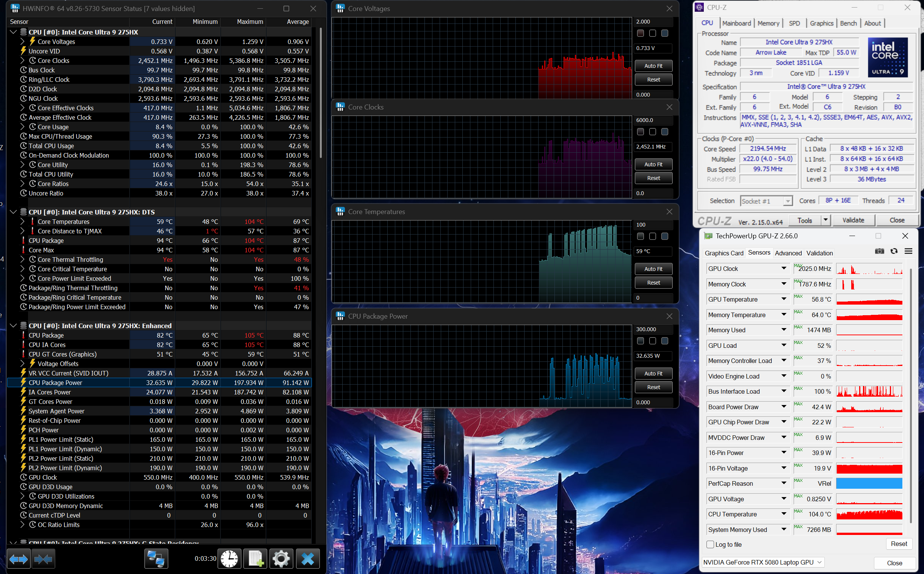Image resolution: width=924 pixels, height=574 pixels.
Task: Click Reset in CPU Package Power graph
Action: coord(653,387)
